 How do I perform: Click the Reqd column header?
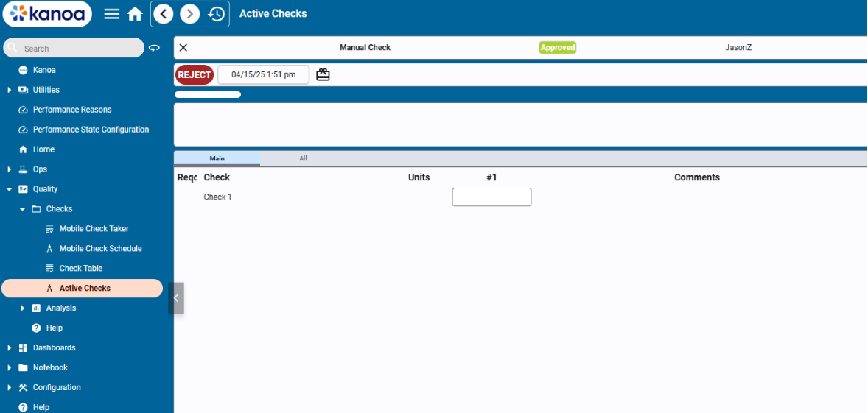187,177
